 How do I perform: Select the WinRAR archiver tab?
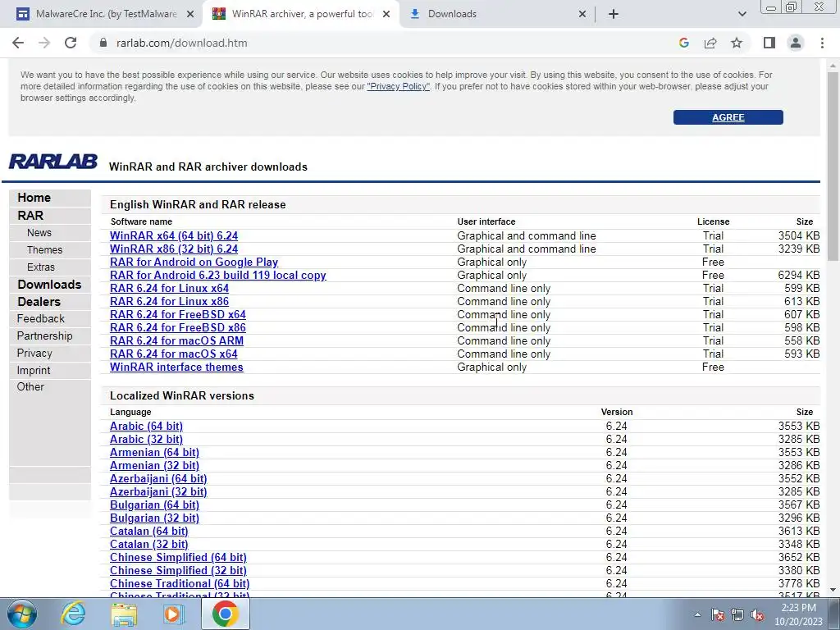coord(301,14)
